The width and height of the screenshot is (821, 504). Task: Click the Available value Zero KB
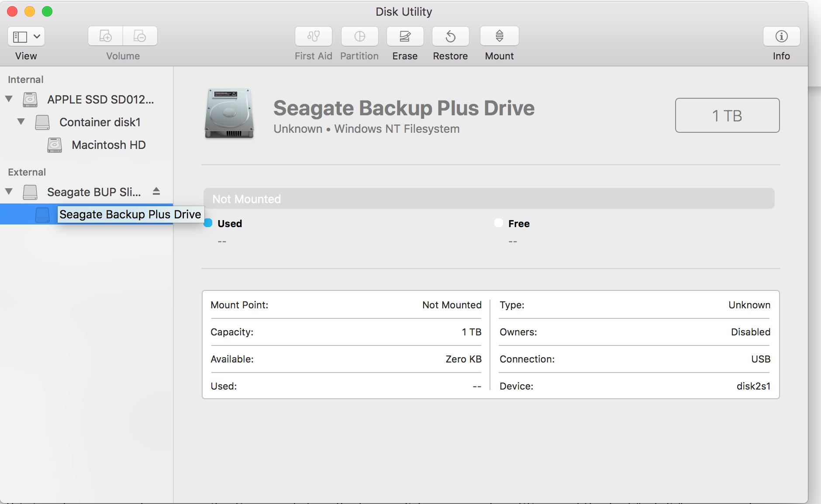coord(464,359)
